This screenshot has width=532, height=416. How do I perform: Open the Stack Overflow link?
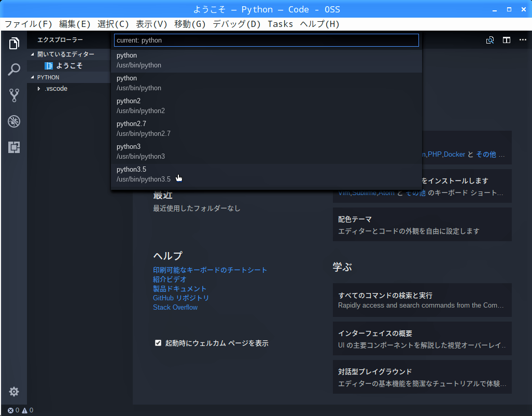click(x=175, y=308)
